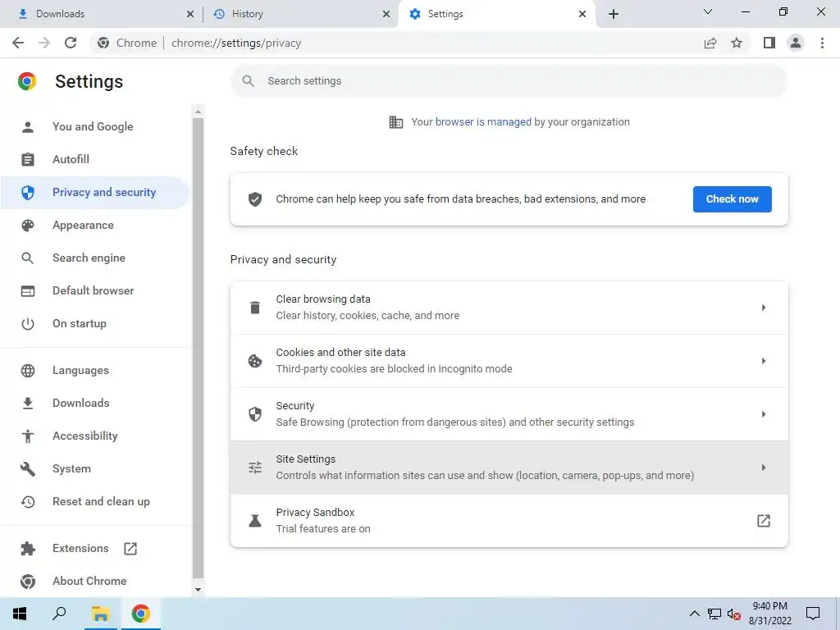Close the Downloads tab
This screenshot has width=840, height=630.
190,15
